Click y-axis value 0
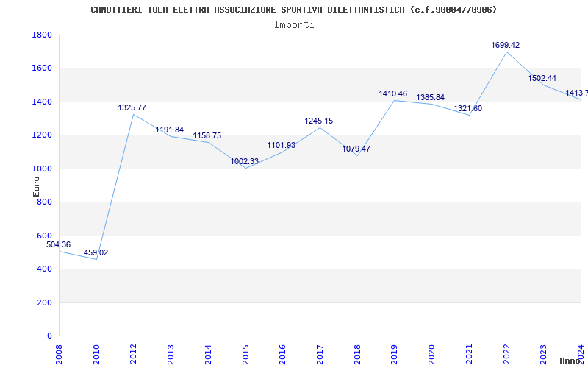 [49, 336]
